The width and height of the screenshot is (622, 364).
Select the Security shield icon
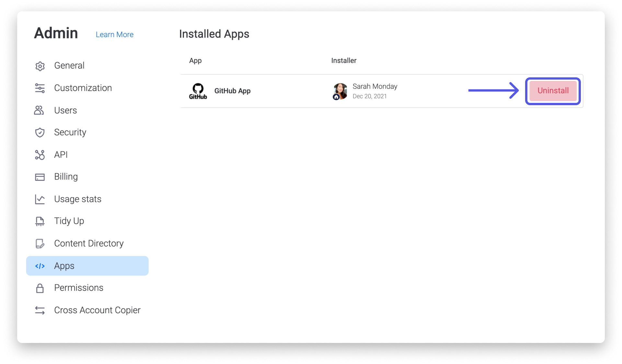[40, 133]
